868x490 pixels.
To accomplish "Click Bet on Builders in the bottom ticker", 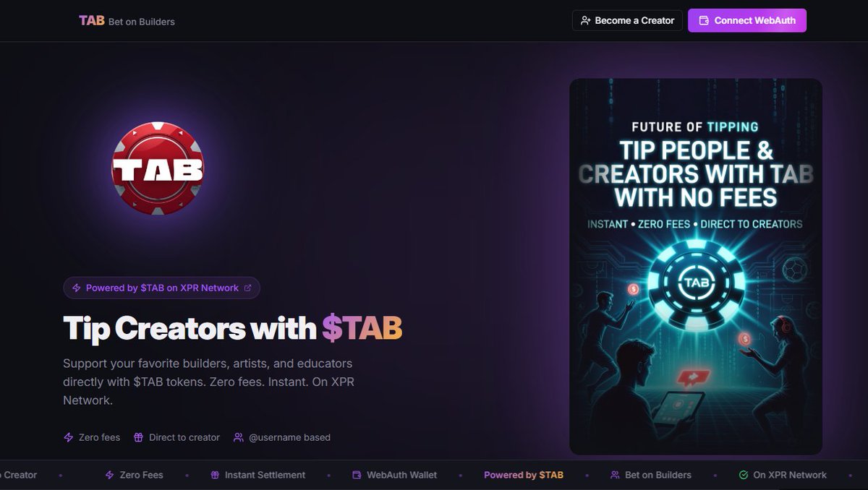I will (x=658, y=475).
